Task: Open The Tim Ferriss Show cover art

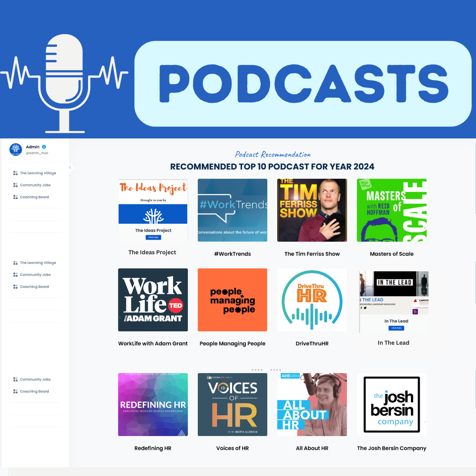Action: (312, 210)
